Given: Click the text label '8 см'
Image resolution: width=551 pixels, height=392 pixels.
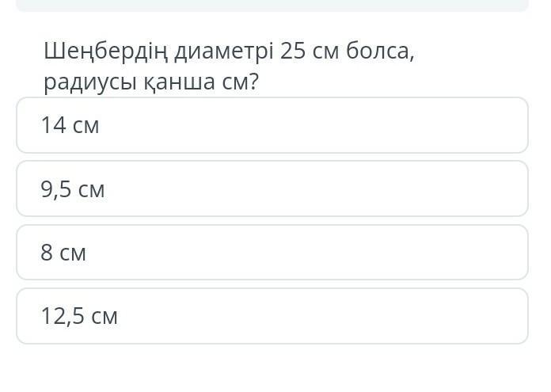Looking at the screenshot, I should (x=63, y=253).
